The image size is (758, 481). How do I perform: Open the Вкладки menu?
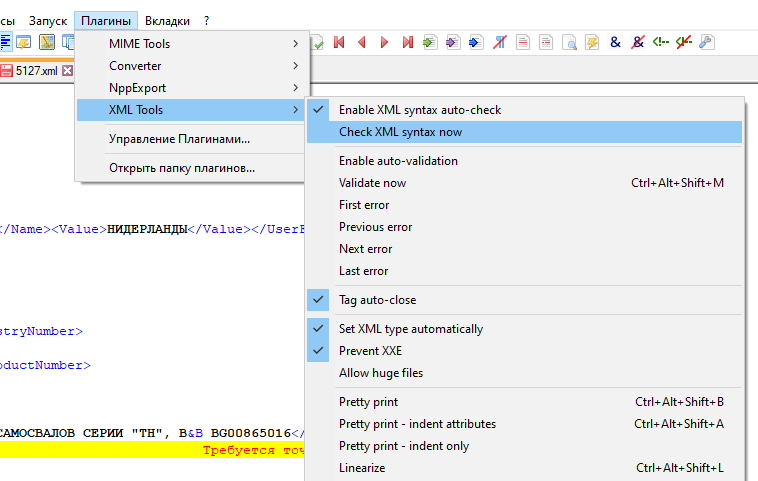pyautogui.click(x=167, y=21)
